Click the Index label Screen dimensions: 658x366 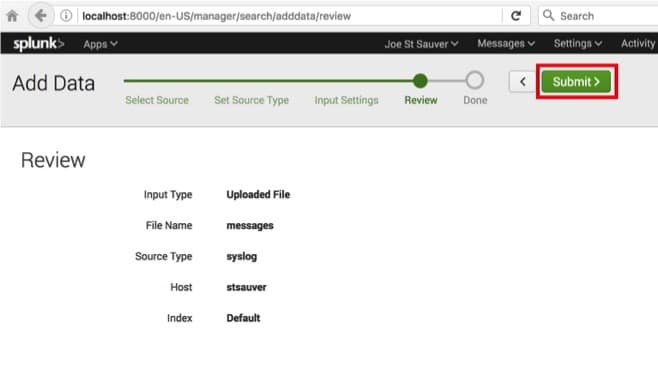point(179,318)
